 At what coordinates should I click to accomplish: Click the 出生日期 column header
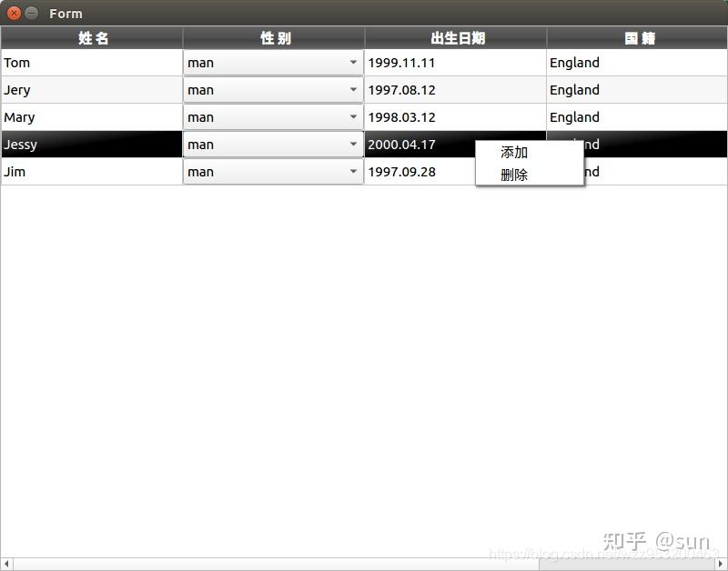coord(455,38)
